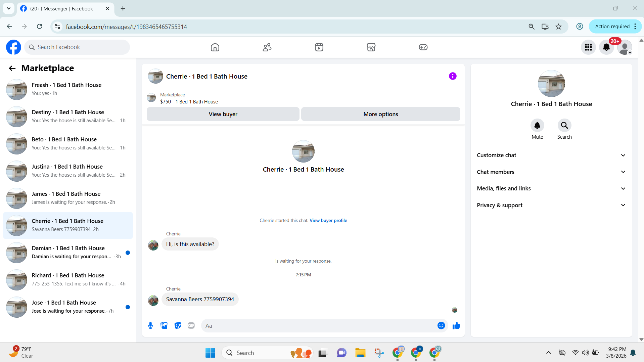This screenshot has width=644, height=362.
Task: Open Beto 1 Bed 1 Bath House chat
Action: 68,144
